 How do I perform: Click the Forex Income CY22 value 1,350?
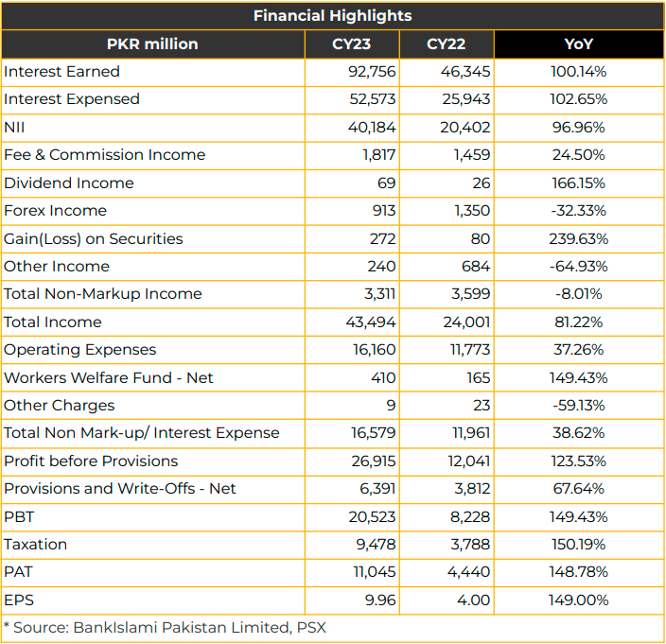click(x=472, y=211)
